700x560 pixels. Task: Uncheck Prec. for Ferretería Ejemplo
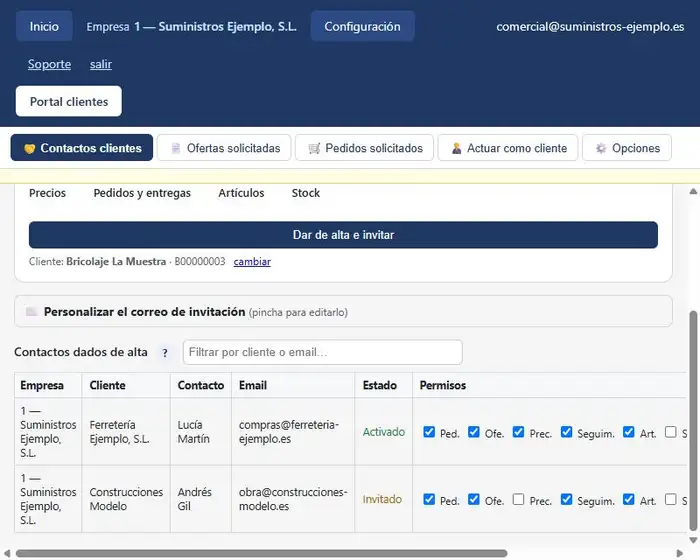coord(518,432)
